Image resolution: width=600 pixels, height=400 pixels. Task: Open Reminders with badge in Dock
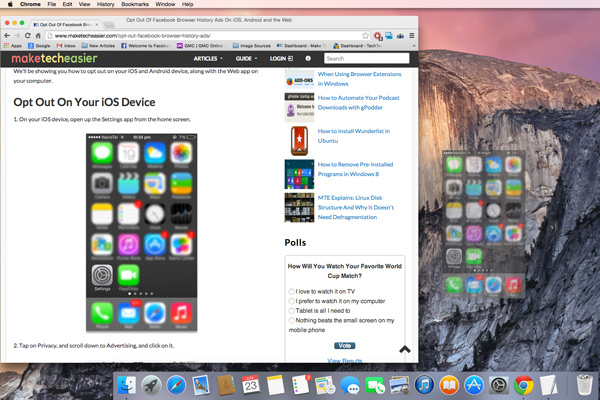tap(301, 385)
